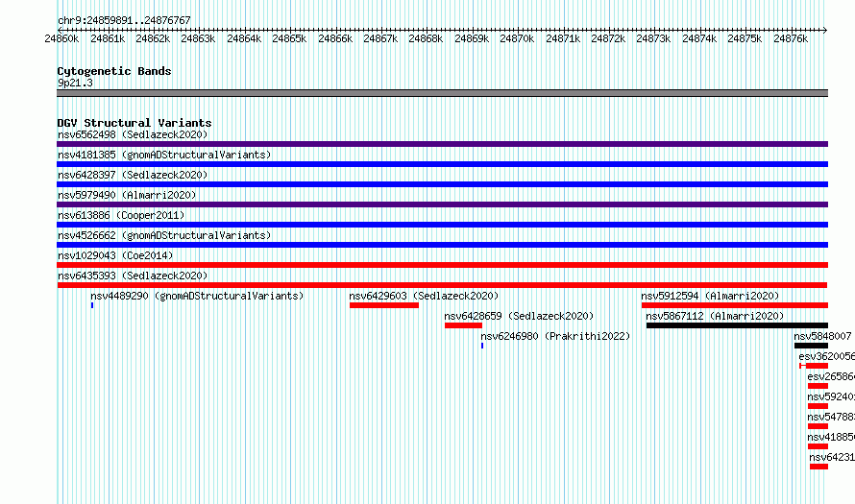The height and width of the screenshot is (504, 855).
Task: Click the 24870k ruler position label
Action: point(517,38)
